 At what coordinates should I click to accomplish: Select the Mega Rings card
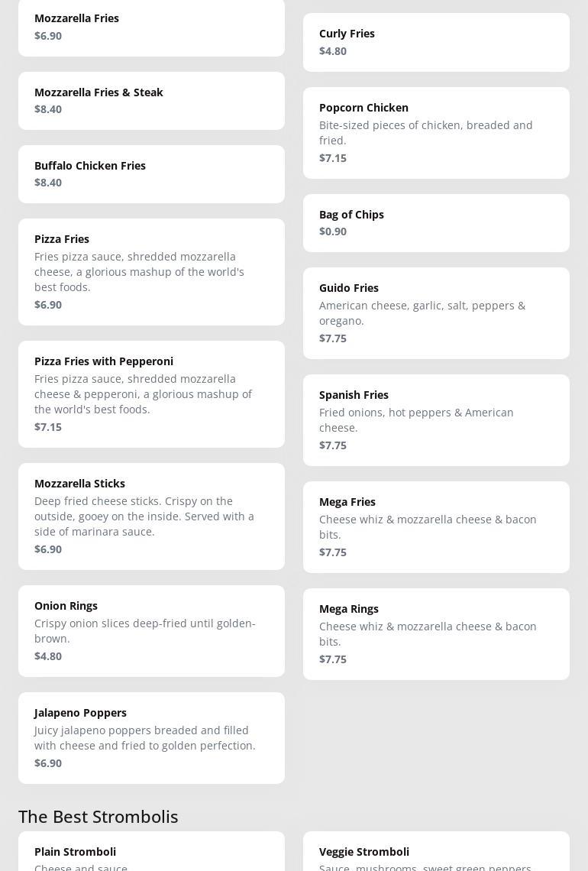437,634
